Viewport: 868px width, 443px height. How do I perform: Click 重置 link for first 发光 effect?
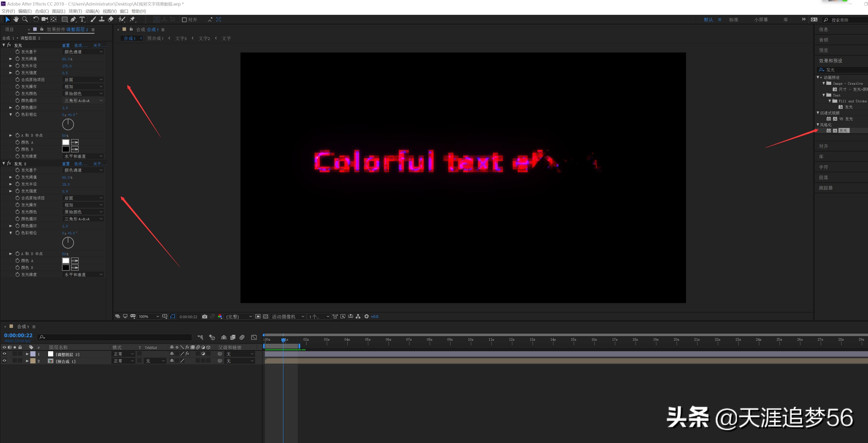[x=66, y=45]
